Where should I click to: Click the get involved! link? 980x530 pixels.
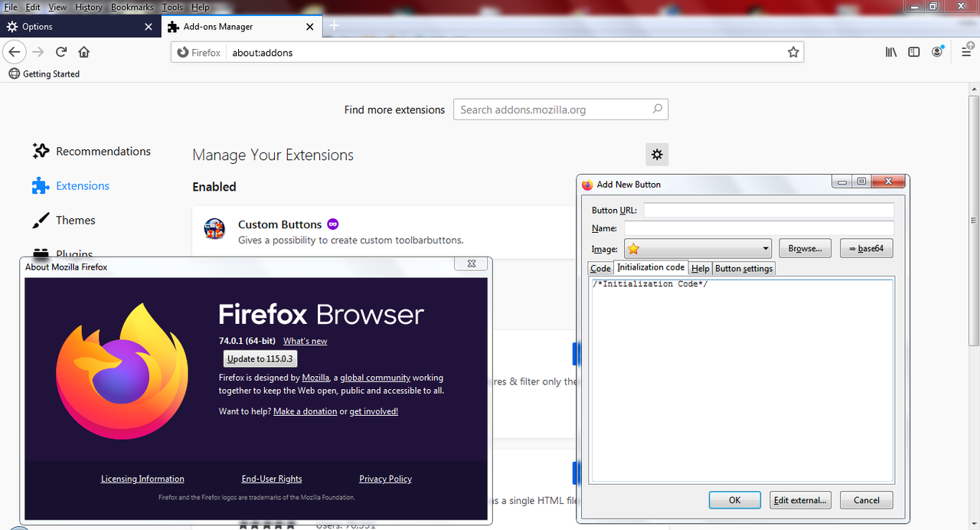click(x=374, y=411)
